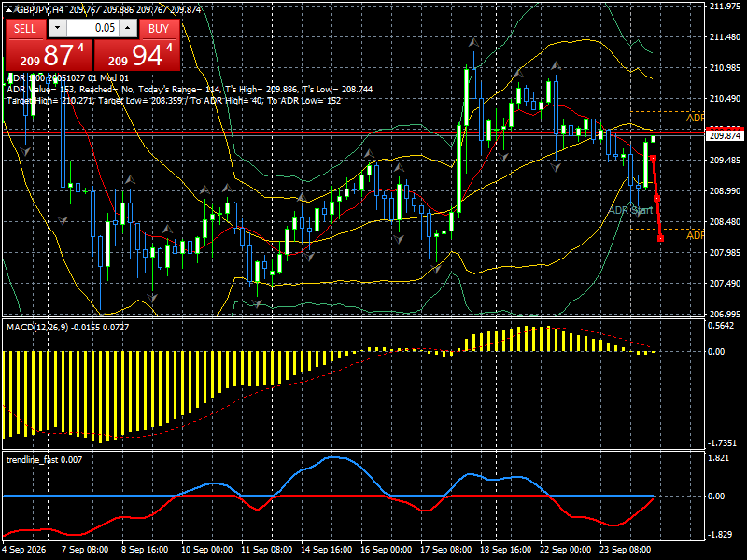Click the 208.480 price axis label
The height and width of the screenshot is (560, 747).
725,222
